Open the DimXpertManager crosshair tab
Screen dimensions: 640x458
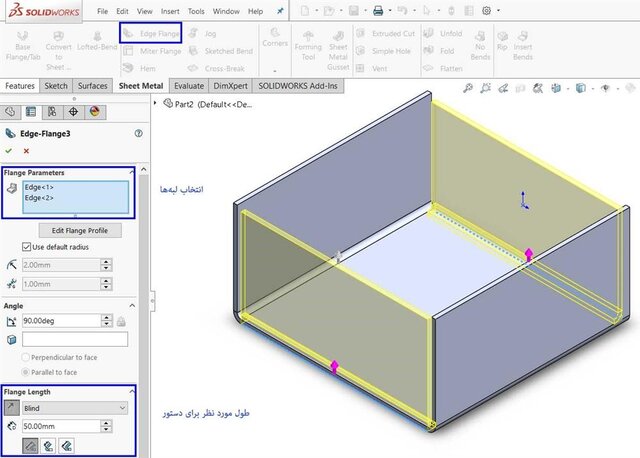[73, 112]
